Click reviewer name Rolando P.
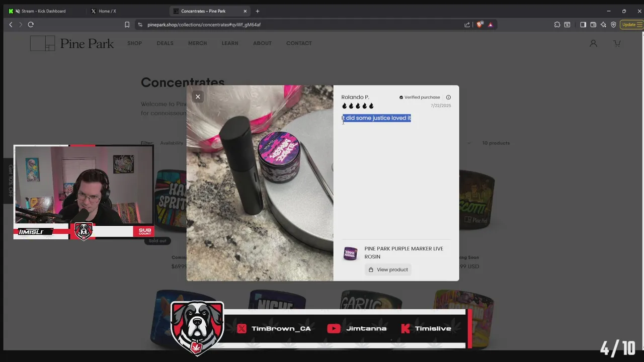The height and width of the screenshot is (362, 644). (355, 97)
